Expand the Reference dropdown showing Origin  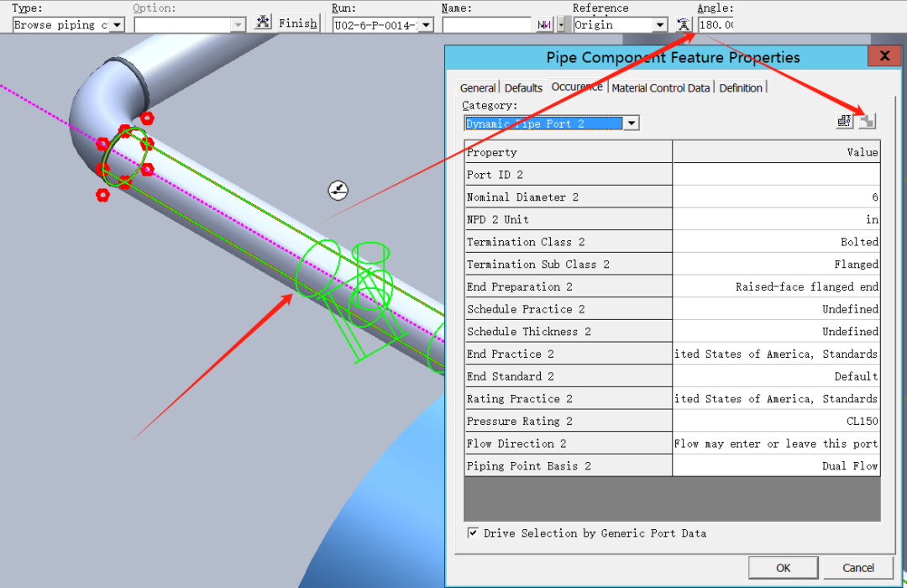pos(660,25)
